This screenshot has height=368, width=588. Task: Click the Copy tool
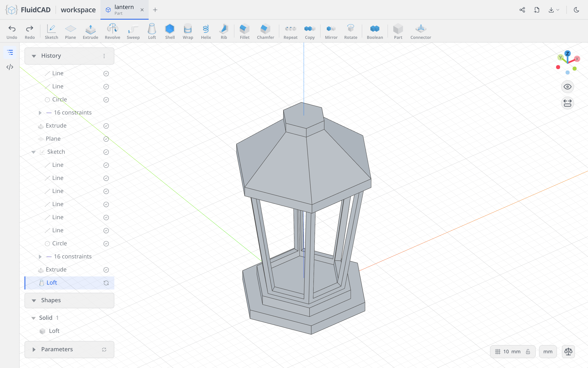310,32
